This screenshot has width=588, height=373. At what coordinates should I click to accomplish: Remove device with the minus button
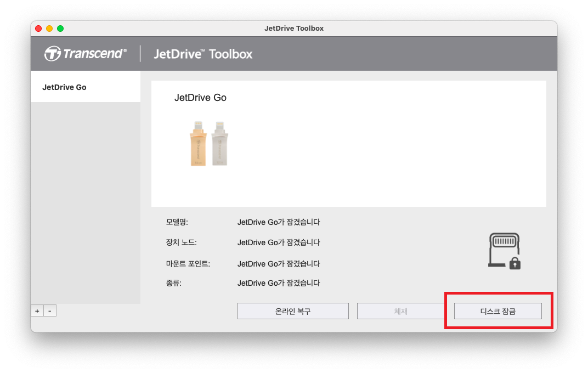tap(50, 311)
